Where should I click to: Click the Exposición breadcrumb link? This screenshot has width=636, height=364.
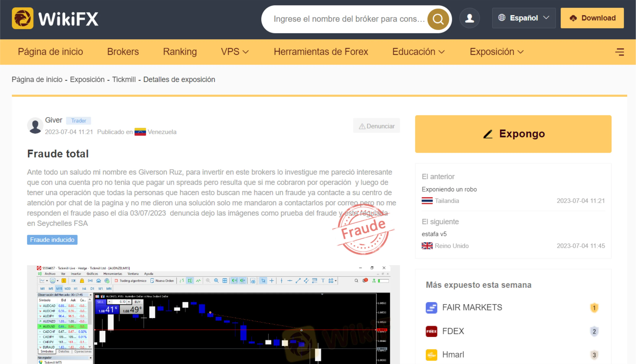[87, 79]
